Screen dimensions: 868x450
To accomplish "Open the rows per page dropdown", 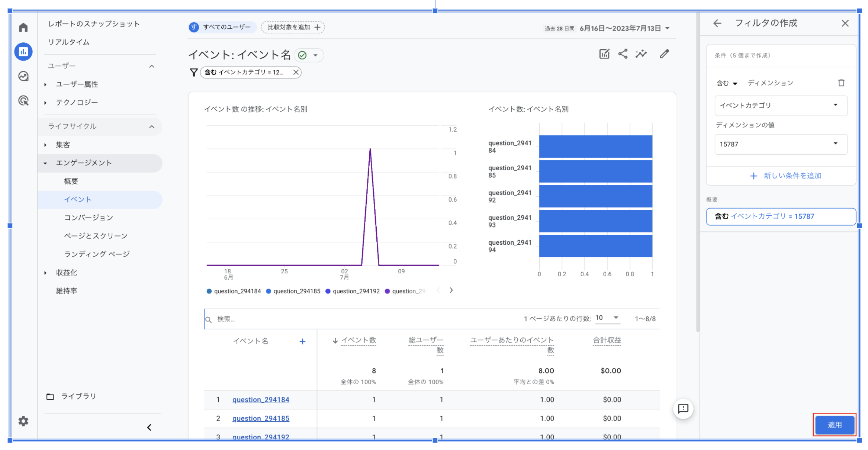I will [x=607, y=318].
